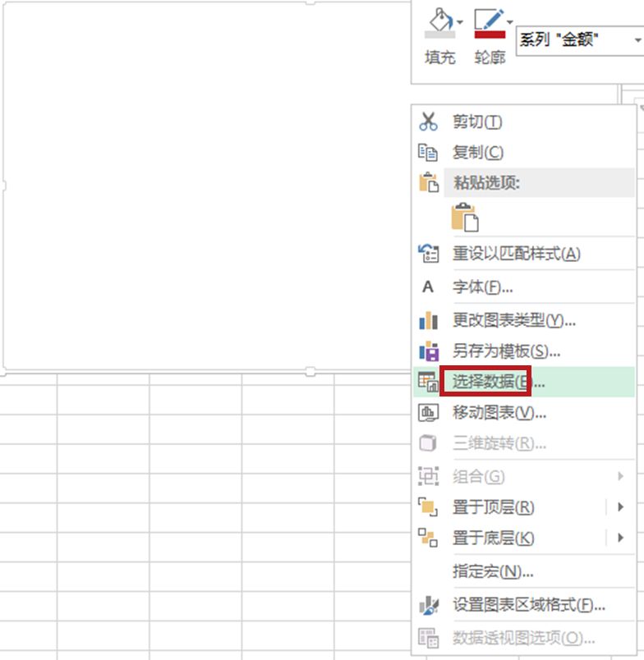Image resolution: width=644 pixels, height=660 pixels.
Task: Click the 粘贴选项 header clipboard icon
Action: click(428, 182)
